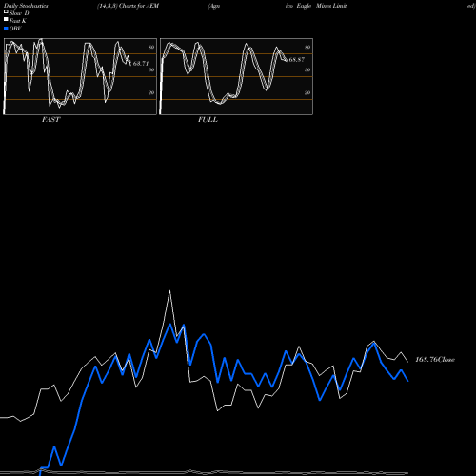Click the Fast K legend swatch
Image resolution: width=476 pixels, height=476 pixels.
6,20
